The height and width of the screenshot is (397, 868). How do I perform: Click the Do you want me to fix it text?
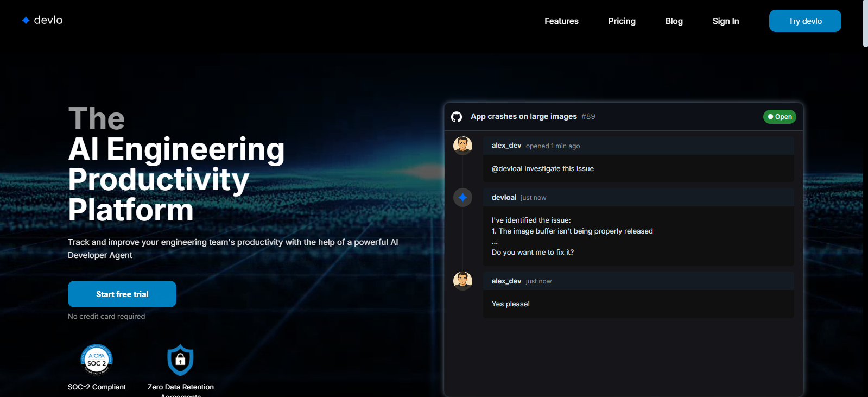533,252
